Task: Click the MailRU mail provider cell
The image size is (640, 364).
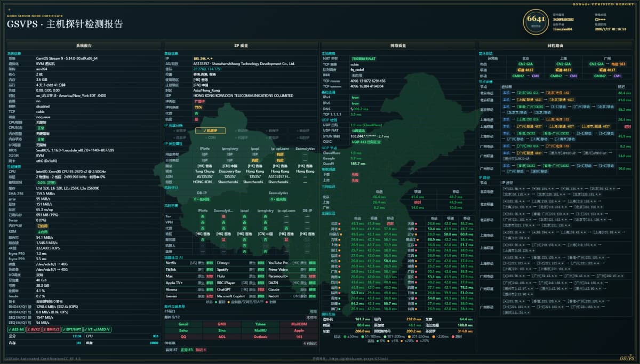Action: pyautogui.click(x=260, y=330)
